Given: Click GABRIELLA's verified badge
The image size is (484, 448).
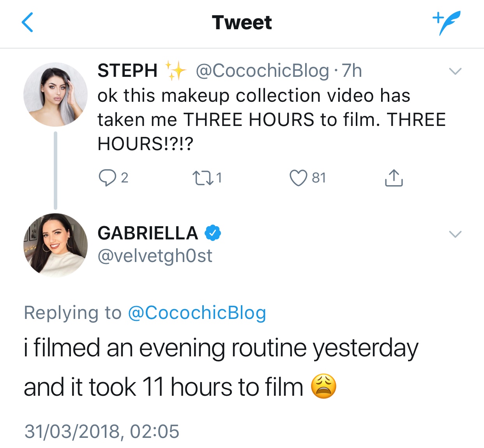Looking at the screenshot, I should (213, 233).
